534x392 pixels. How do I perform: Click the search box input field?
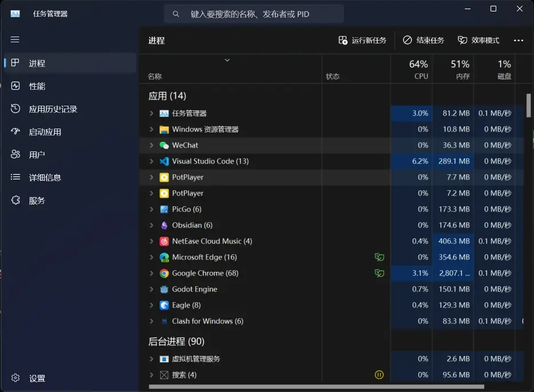pyautogui.click(x=254, y=14)
